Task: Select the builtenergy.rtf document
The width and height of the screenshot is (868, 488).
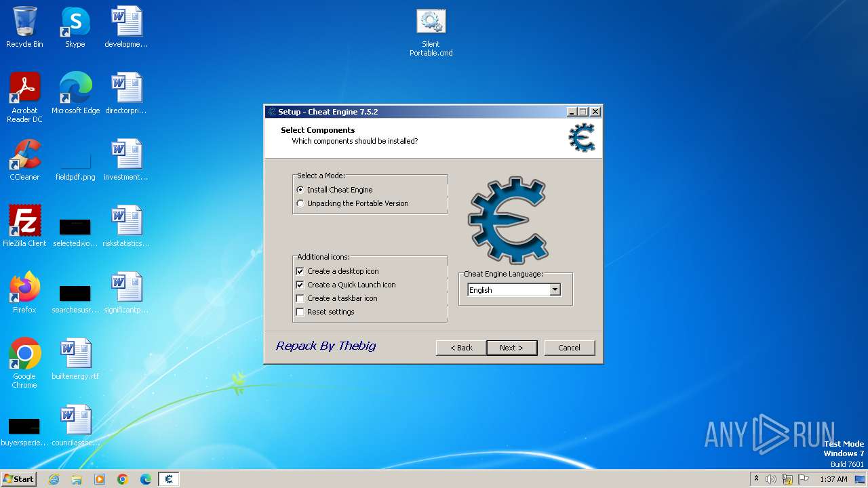Action: 75,359
